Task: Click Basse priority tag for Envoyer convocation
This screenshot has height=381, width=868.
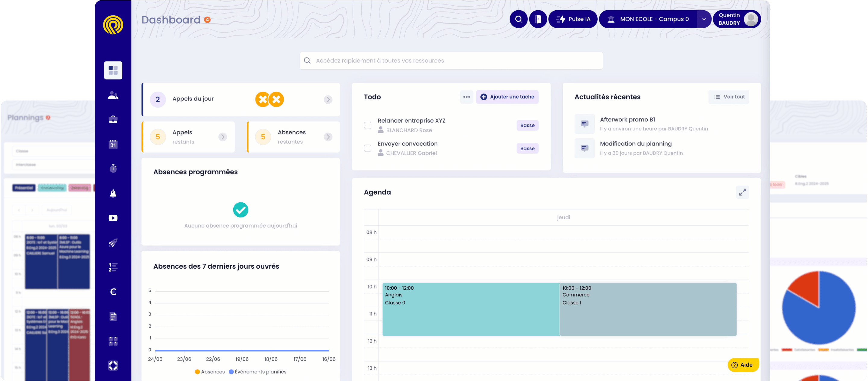Action: click(x=527, y=148)
